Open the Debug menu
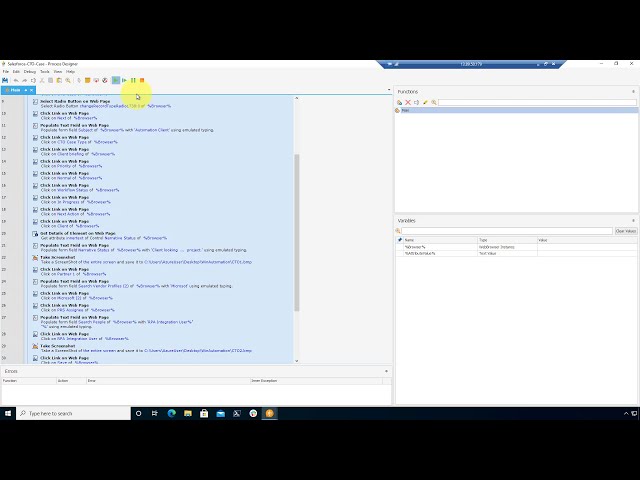The image size is (640, 480). click(30, 71)
